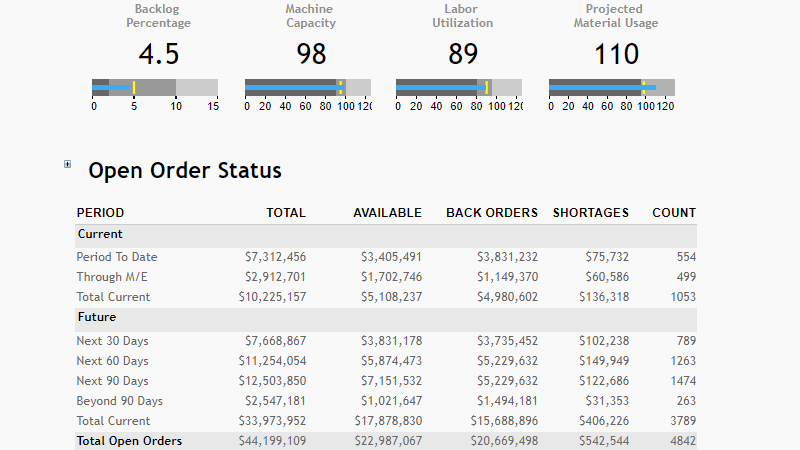Click the Labor Utilization title

pos(462,16)
